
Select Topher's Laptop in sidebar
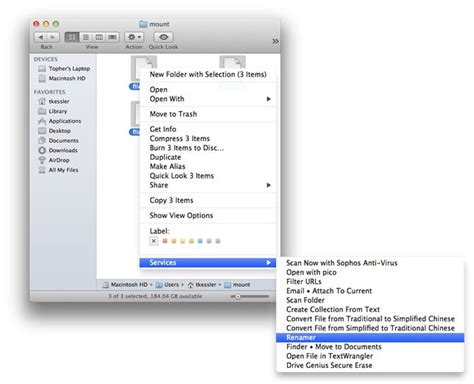pyautogui.click(x=64, y=69)
